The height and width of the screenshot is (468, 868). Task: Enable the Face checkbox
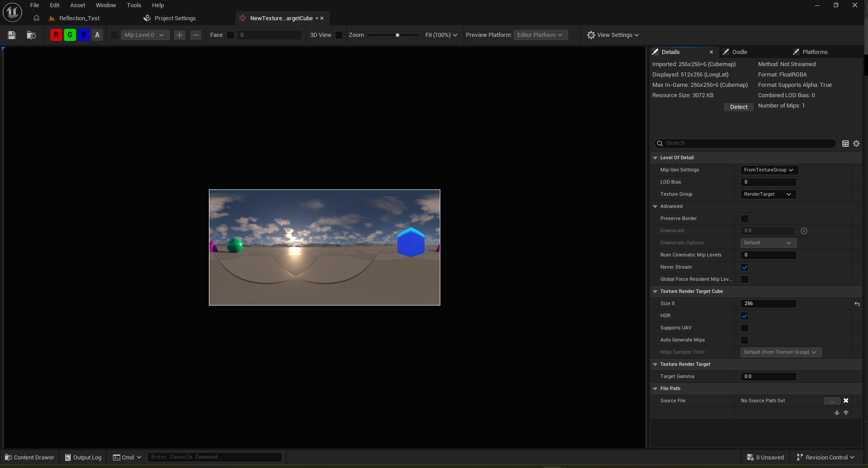[x=231, y=35]
